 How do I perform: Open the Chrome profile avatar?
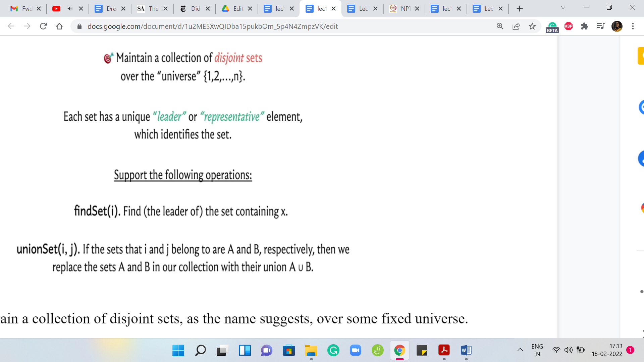617,26
